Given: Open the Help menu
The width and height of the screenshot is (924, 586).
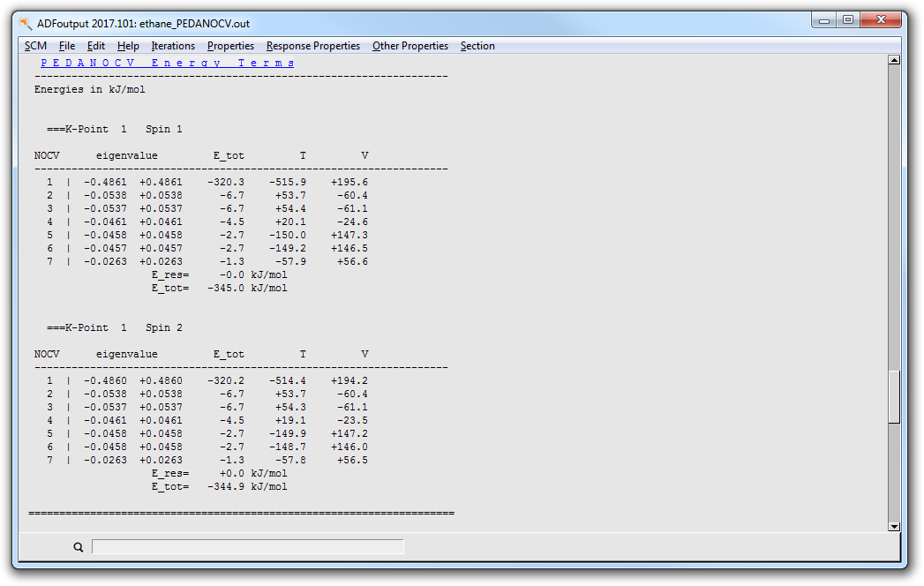Looking at the screenshot, I should (x=128, y=46).
